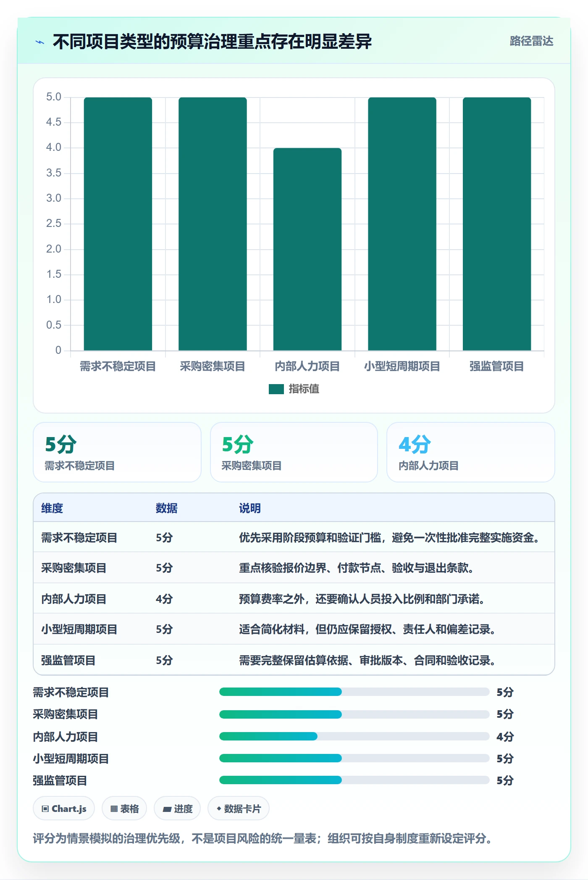Click the 强监管项目 progress bar
Viewport: 588px width, 880px height.
(354, 780)
